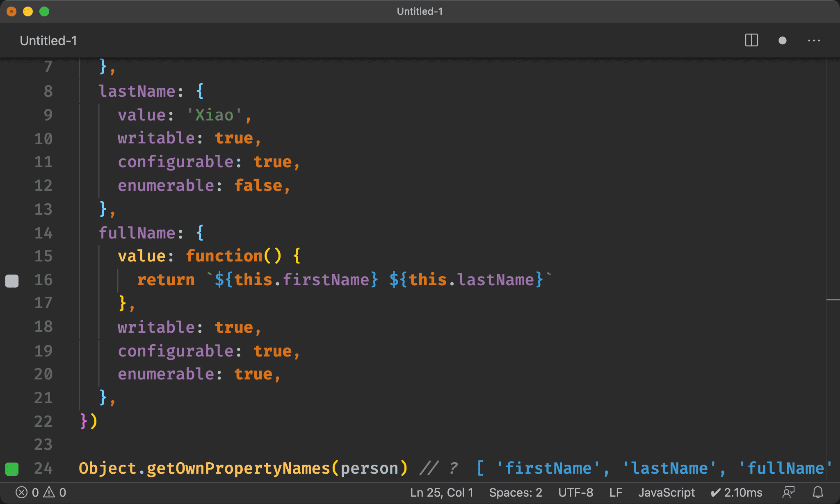Click the error count icon in status bar
Screen dimensions: 840x504
(x=22, y=492)
